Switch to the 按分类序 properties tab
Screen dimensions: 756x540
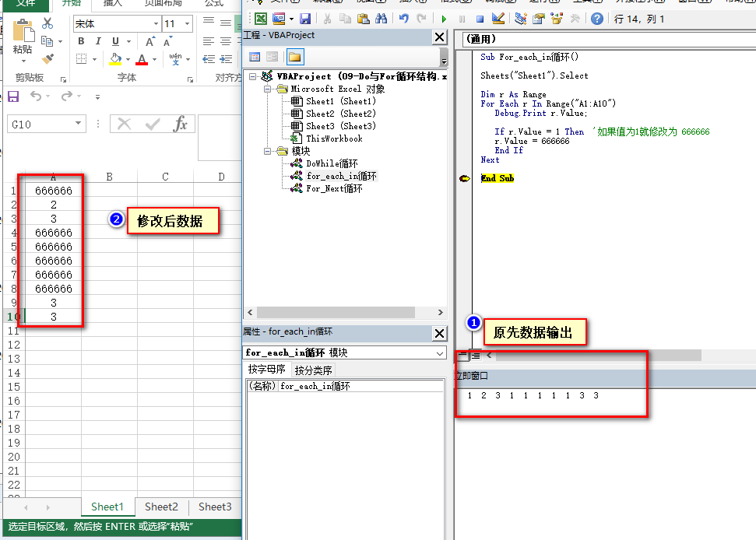[313, 370]
